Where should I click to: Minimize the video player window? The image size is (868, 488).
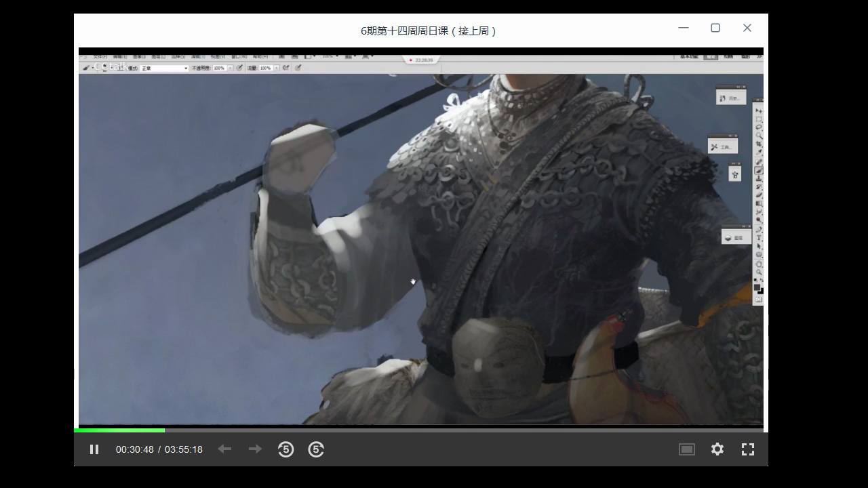pos(684,28)
